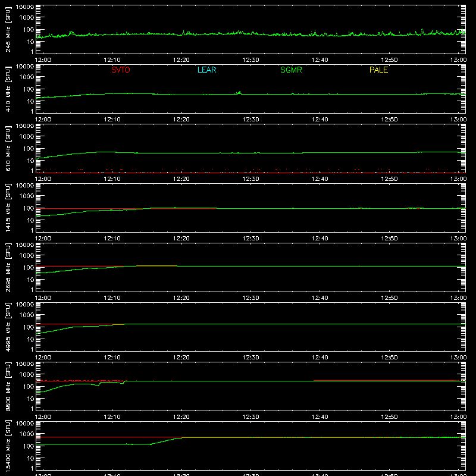Click 13:00 time label under 8800 MHz plot
476x476 pixels.
click(458, 417)
